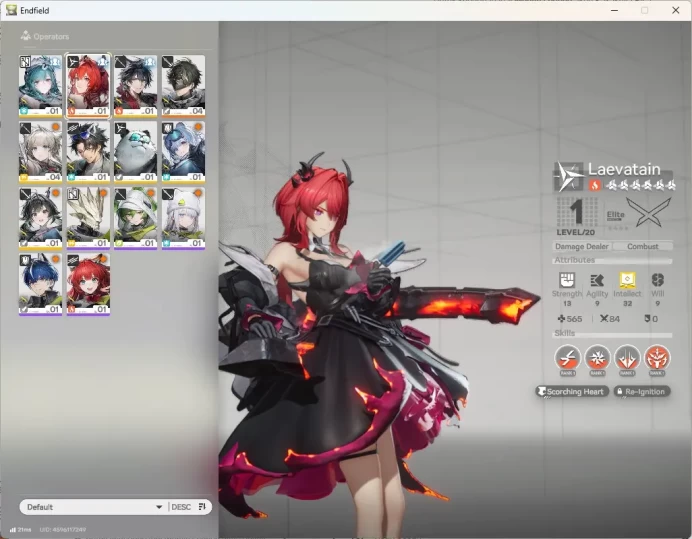
Task: Click the yellow highlighted Intellect icon
Action: click(x=627, y=280)
